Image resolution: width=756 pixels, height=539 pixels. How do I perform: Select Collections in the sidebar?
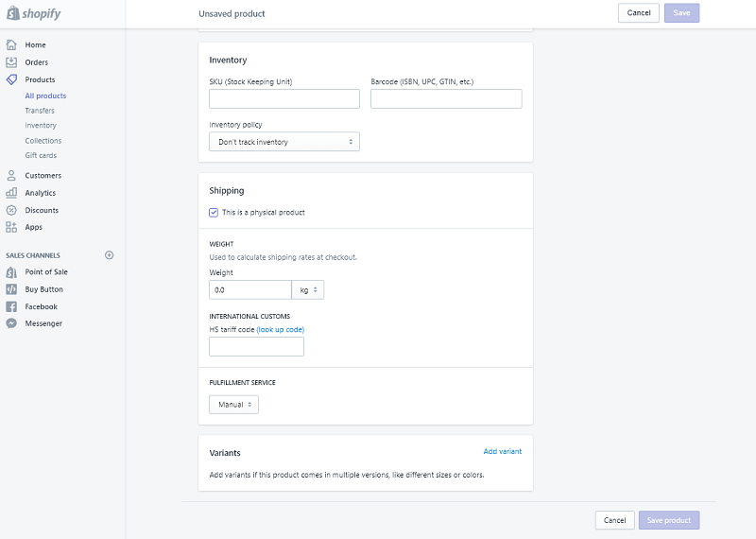pos(43,140)
